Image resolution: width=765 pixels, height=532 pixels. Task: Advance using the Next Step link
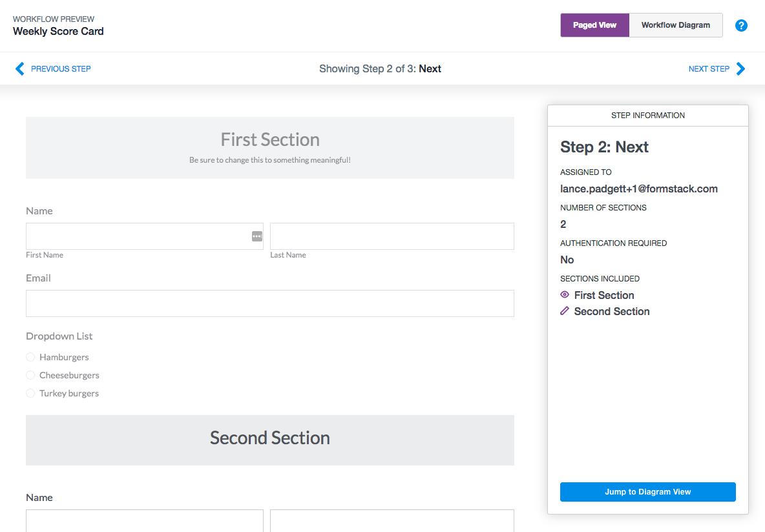point(709,68)
